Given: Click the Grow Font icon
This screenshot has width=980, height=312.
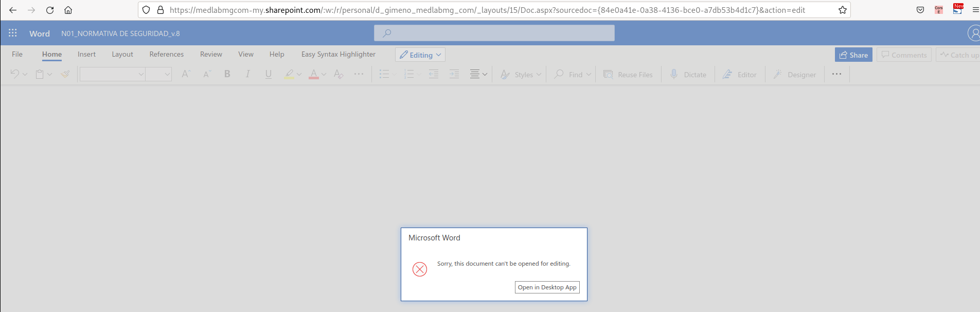Looking at the screenshot, I should pos(186,74).
